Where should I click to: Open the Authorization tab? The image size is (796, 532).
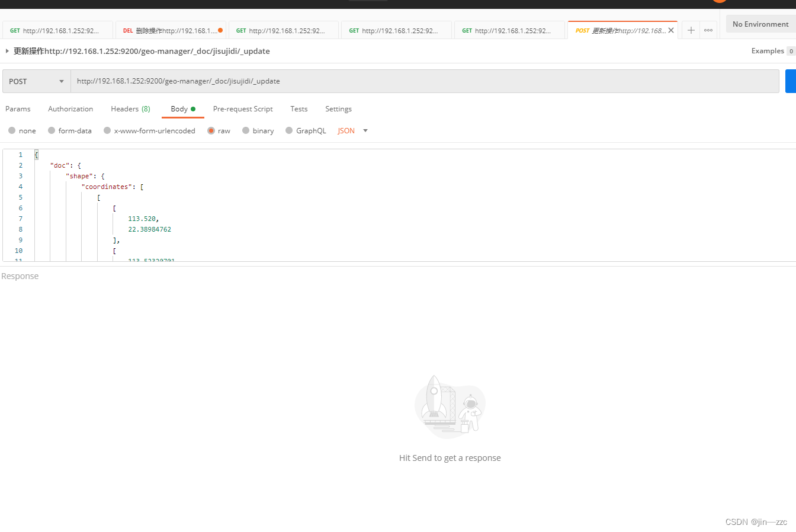[x=70, y=109]
